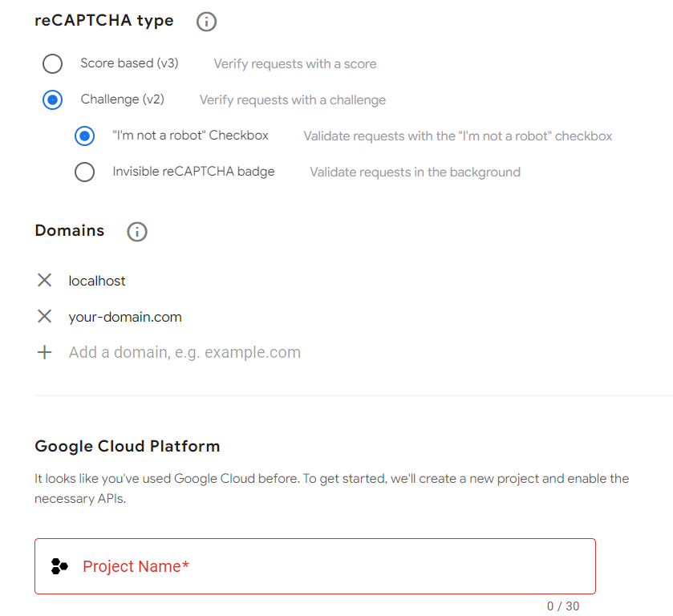The image size is (673, 616).
Task: Delete your-domain.com using its X icon
Action: 45,316
